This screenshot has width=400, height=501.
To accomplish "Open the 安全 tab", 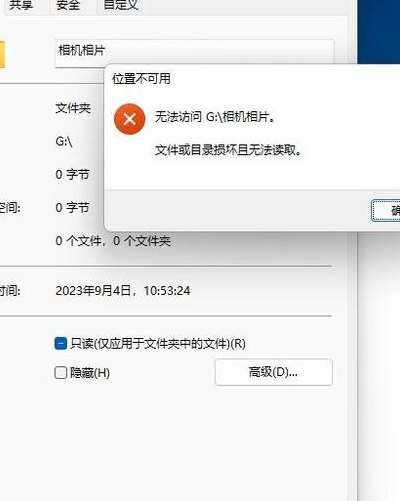I will click(68, 5).
